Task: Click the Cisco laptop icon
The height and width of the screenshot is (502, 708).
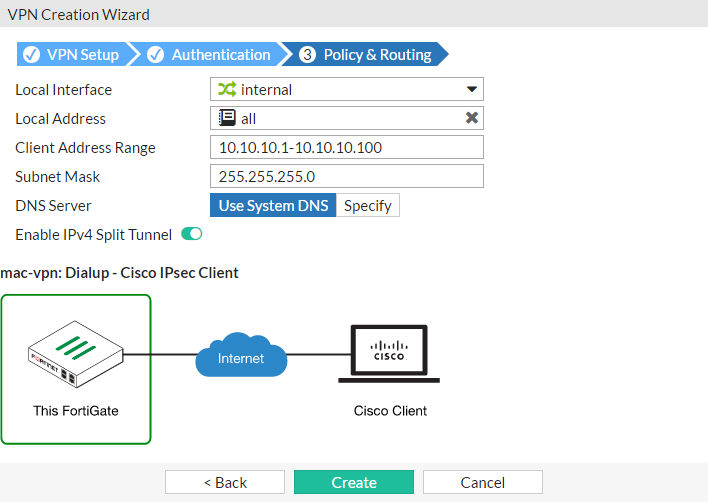Action: (389, 354)
